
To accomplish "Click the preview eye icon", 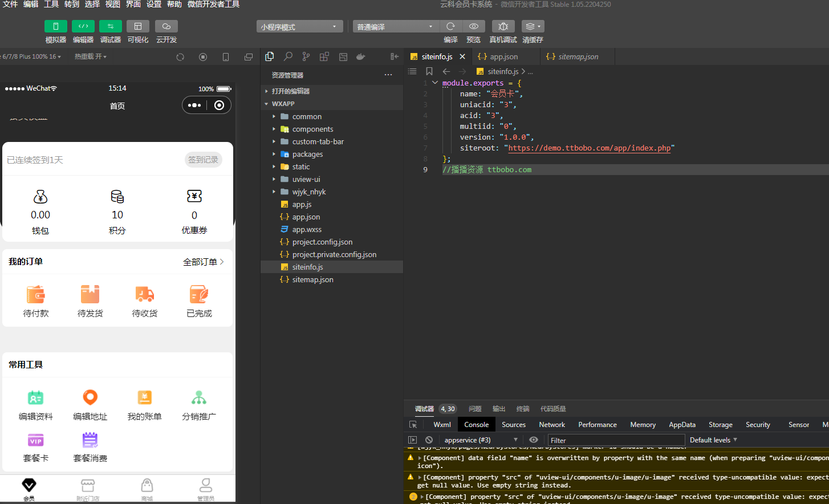I will click(474, 26).
